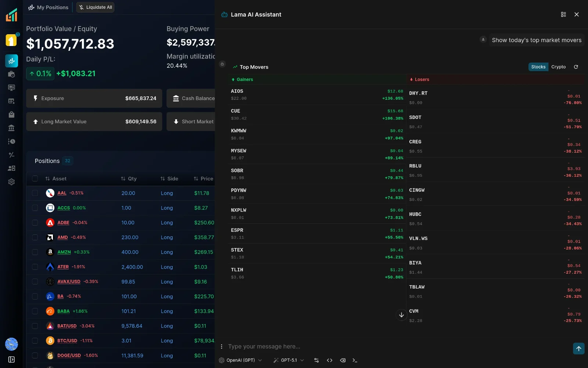Select the AIOS gainer row
The height and width of the screenshot is (368, 588).
click(317, 95)
